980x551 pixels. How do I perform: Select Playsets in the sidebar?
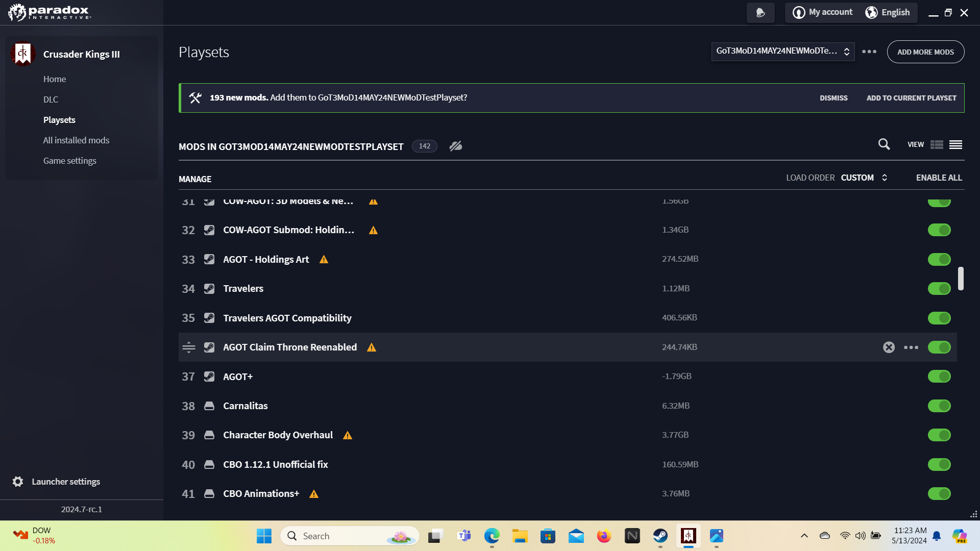tap(59, 120)
